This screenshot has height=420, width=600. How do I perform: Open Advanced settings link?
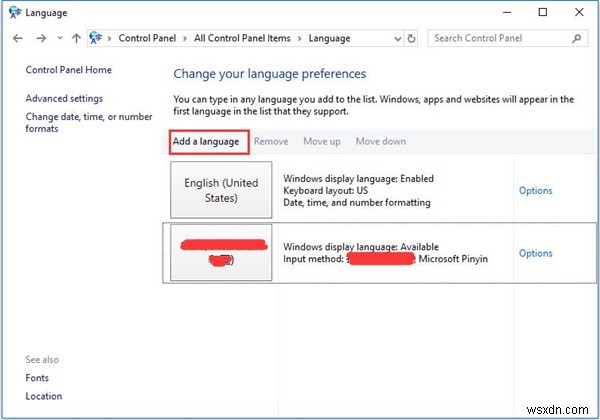(64, 98)
